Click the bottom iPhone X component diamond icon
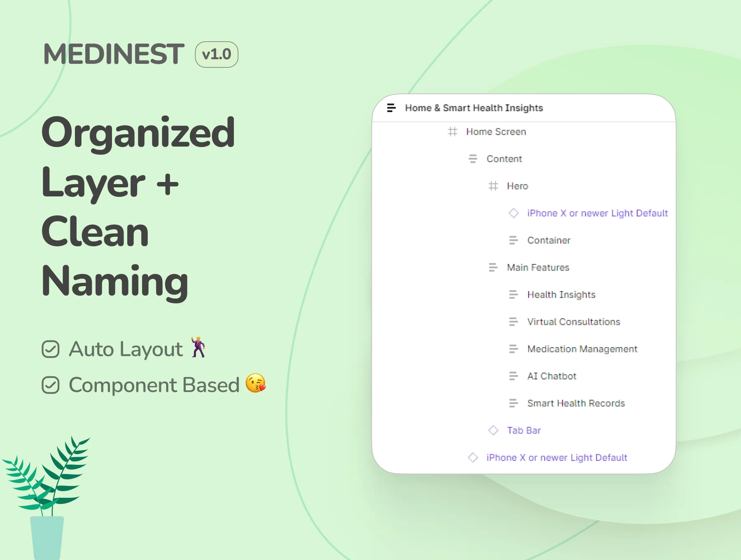The width and height of the screenshot is (741, 560). pos(473,458)
